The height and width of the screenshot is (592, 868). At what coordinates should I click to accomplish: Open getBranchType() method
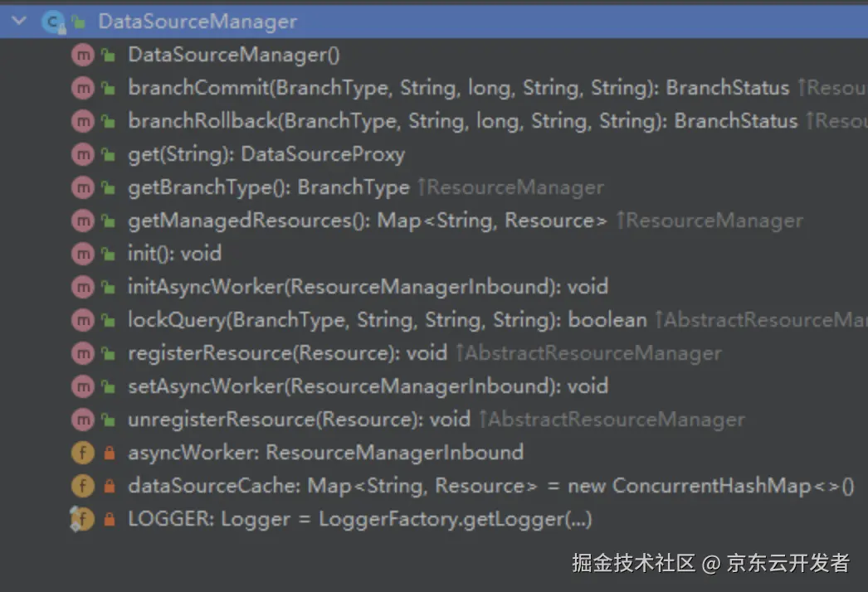point(269,187)
